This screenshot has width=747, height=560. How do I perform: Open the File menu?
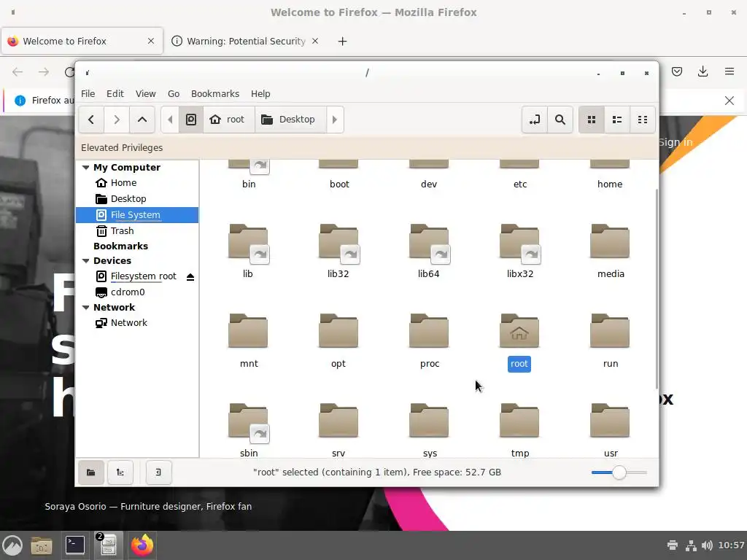[88, 94]
